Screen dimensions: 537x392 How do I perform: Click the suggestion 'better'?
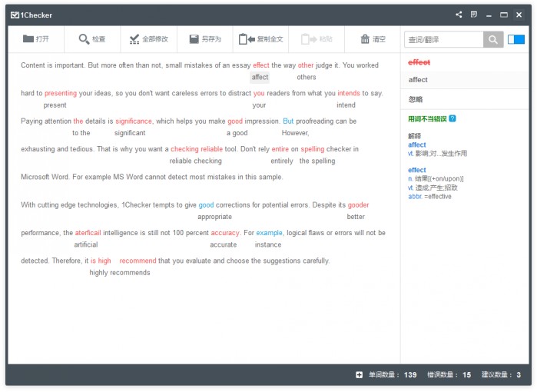356,217
